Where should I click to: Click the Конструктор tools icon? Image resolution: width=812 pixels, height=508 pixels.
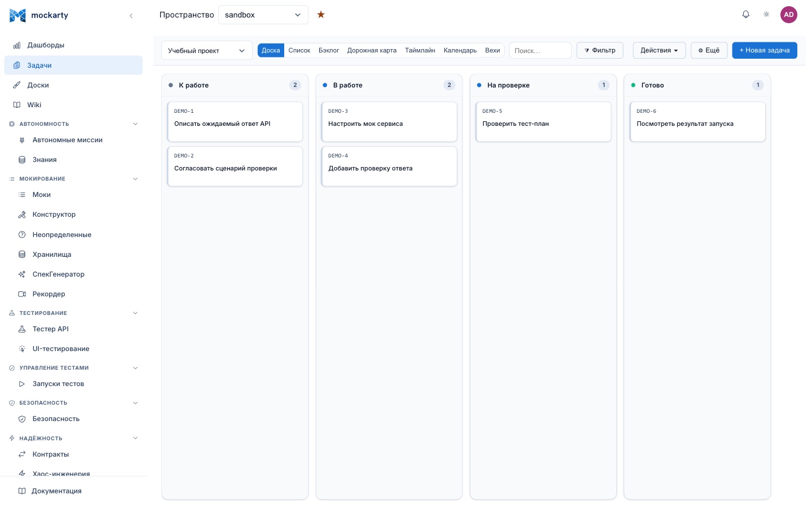(x=22, y=214)
